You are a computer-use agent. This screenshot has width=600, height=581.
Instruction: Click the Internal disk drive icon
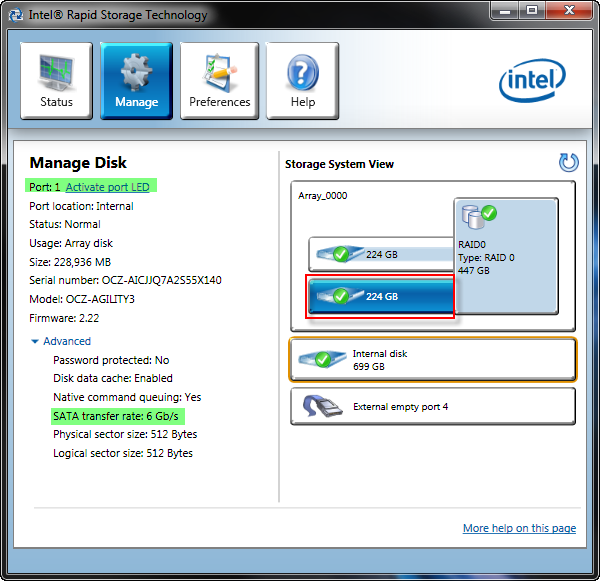coord(322,359)
